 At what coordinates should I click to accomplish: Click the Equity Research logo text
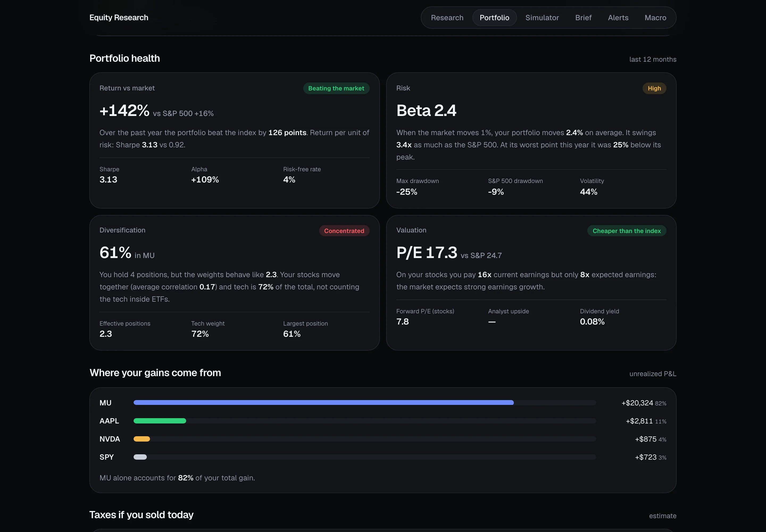[119, 17]
